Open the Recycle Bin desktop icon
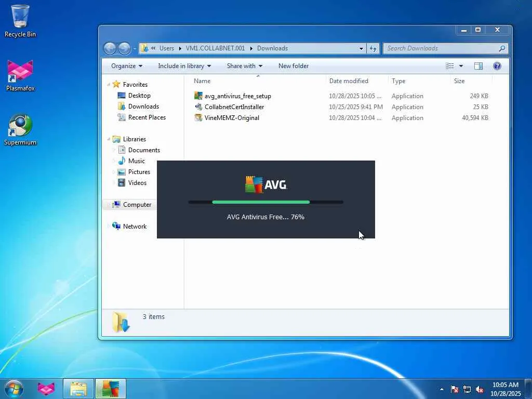The image size is (532, 399). coord(20,21)
